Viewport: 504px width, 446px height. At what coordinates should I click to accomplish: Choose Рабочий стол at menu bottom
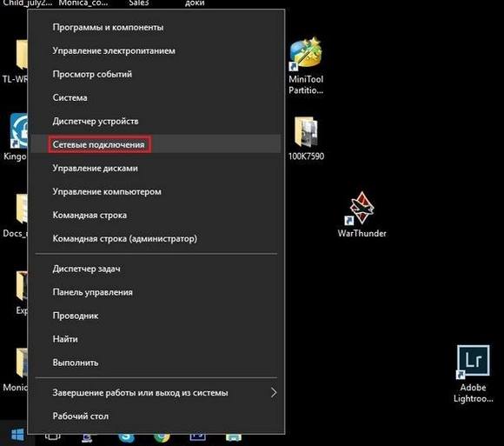(x=156, y=416)
